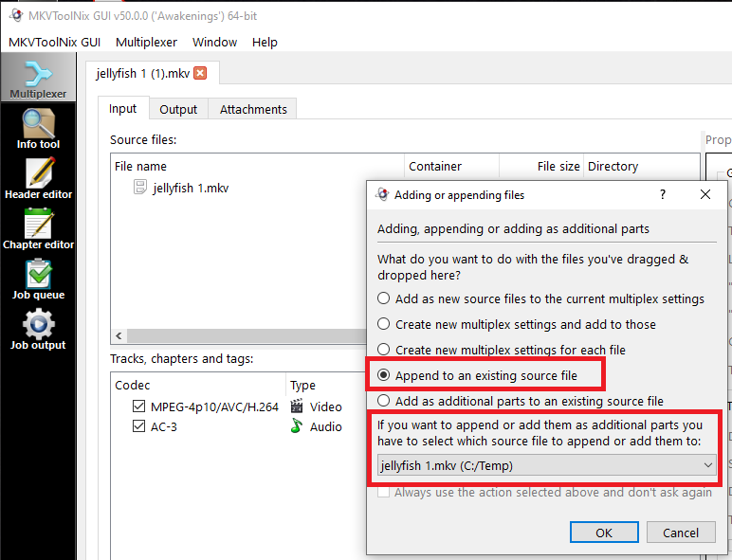Uncheck the MPEG-4p10/AVC/H.264 track
732x560 pixels.
138,406
